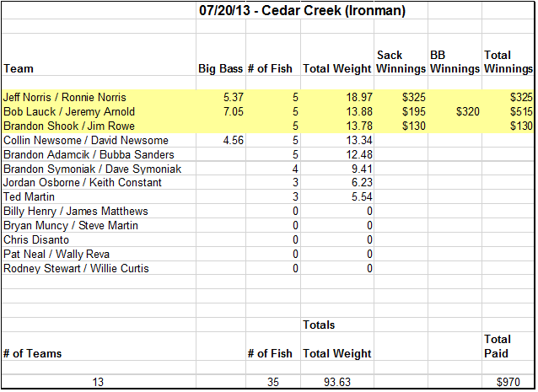
Task: Select the 'Team' column header cell
Action: coord(19,68)
